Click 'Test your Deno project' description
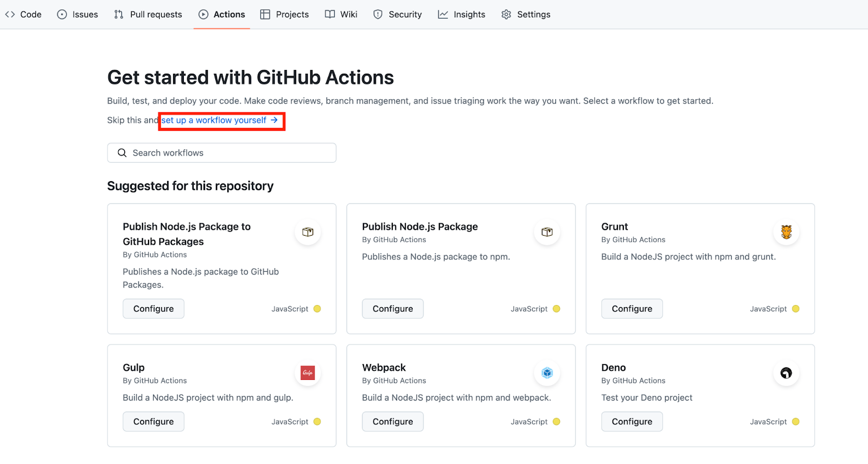The image size is (868, 464). (x=647, y=398)
